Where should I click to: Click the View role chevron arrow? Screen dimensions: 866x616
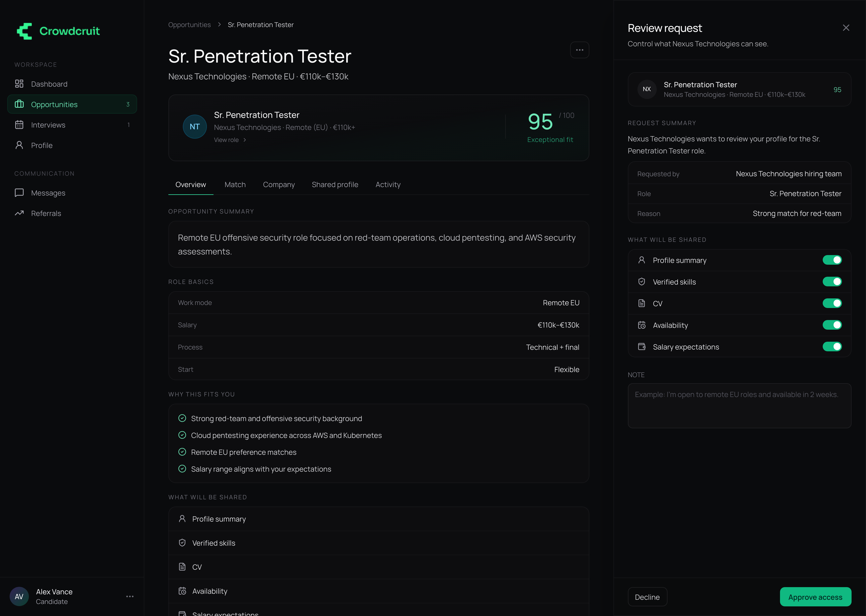[245, 140]
